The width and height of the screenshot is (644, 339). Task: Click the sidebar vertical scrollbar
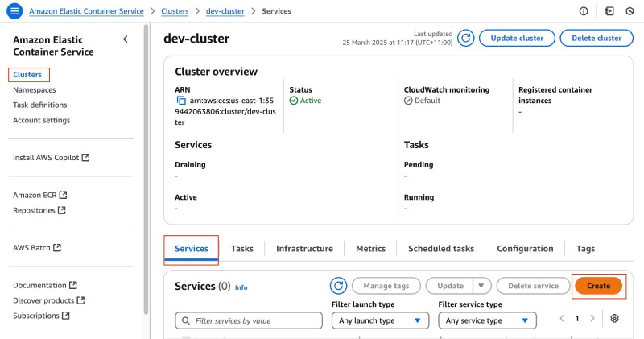(146, 168)
